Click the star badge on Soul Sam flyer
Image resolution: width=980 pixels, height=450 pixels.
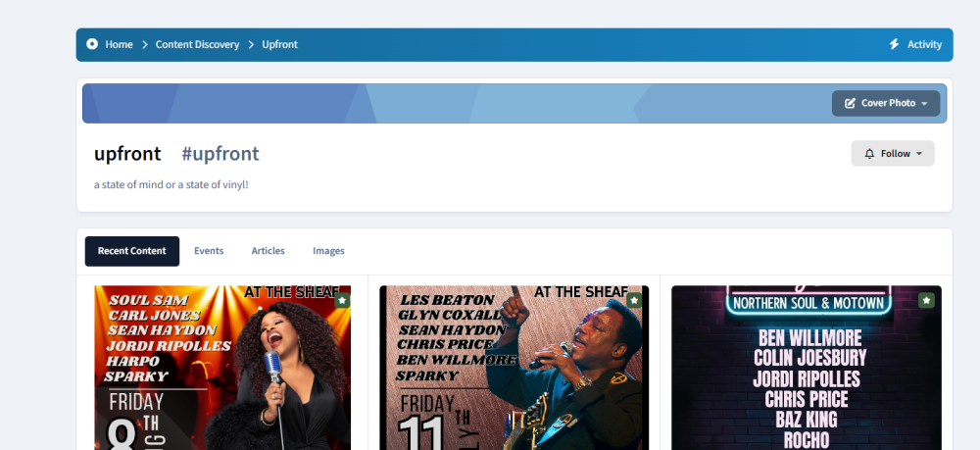[342, 301]
